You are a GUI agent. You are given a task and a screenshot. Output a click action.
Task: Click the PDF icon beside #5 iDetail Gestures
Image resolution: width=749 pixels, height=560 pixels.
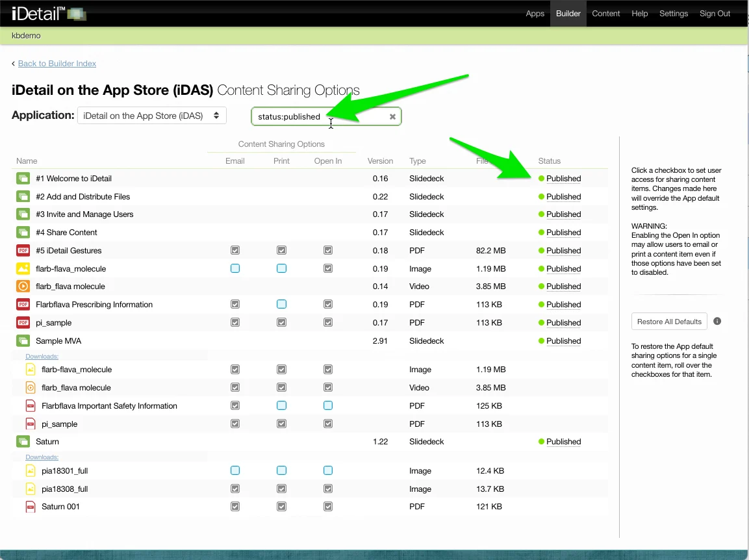(23, 251)
